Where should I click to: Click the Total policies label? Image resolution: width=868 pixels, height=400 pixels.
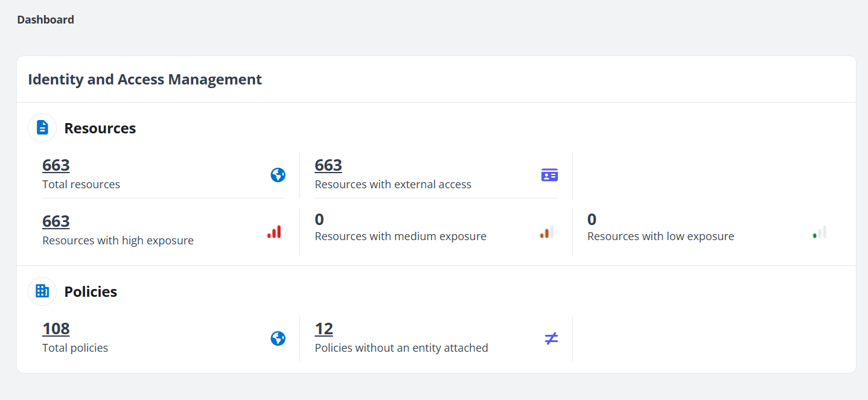(75, 348)
